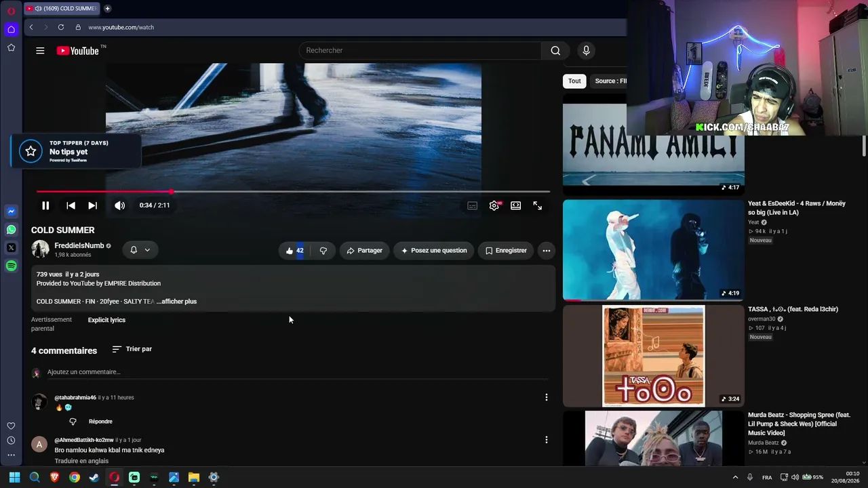Open the Yeat & EsDeeKid 4 Raws title
The image size is (868, 488).
coord(797,208)
